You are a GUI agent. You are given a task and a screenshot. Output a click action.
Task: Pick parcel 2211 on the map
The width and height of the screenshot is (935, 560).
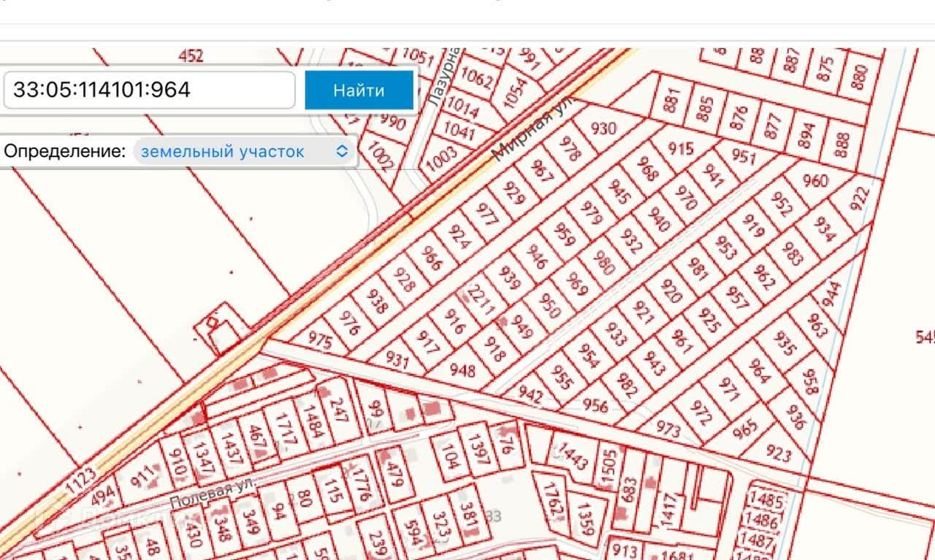(x=481, y=300)
